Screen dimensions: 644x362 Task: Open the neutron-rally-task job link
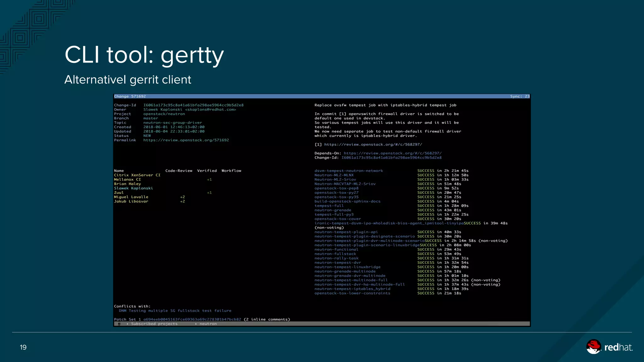pyautogui.click(x=336, y=259)
